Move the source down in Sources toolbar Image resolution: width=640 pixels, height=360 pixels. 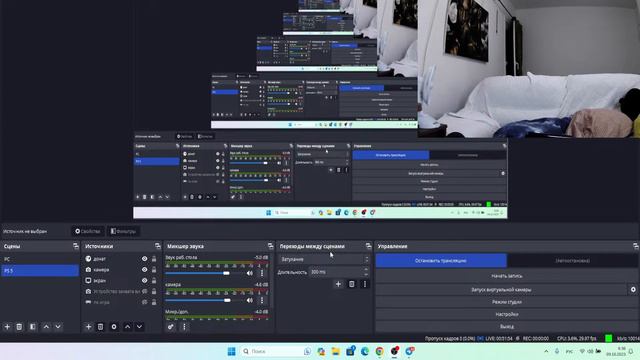click(x=139, y=327)
